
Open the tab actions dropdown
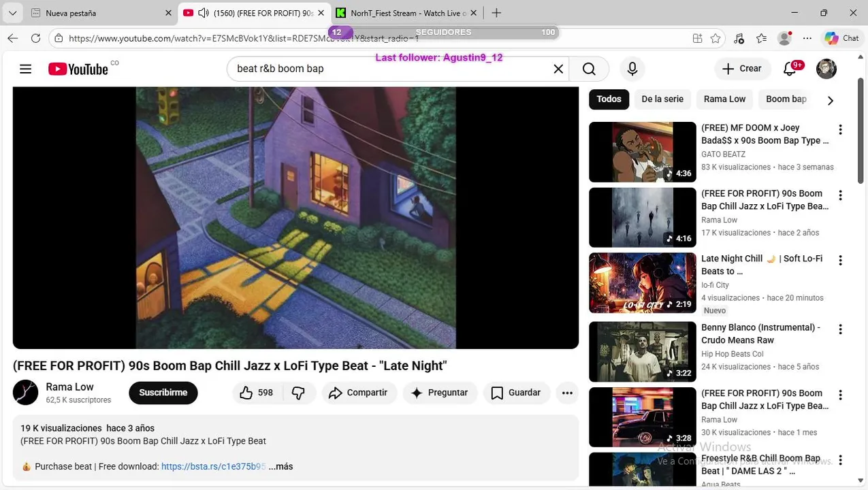tap(12, 13)
